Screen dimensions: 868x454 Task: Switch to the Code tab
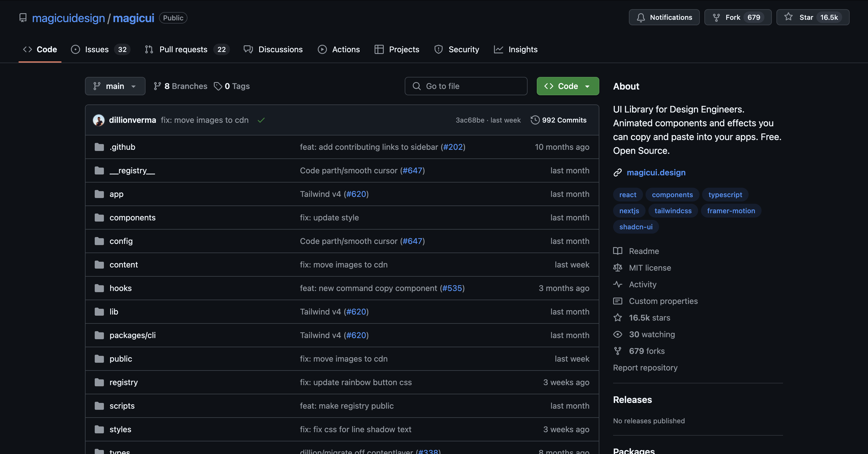40,50
